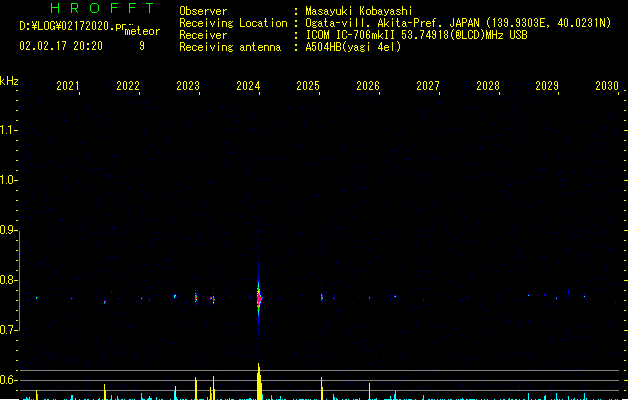
Task: Click the 'Receiver' field label
Action: click(203, 35)
